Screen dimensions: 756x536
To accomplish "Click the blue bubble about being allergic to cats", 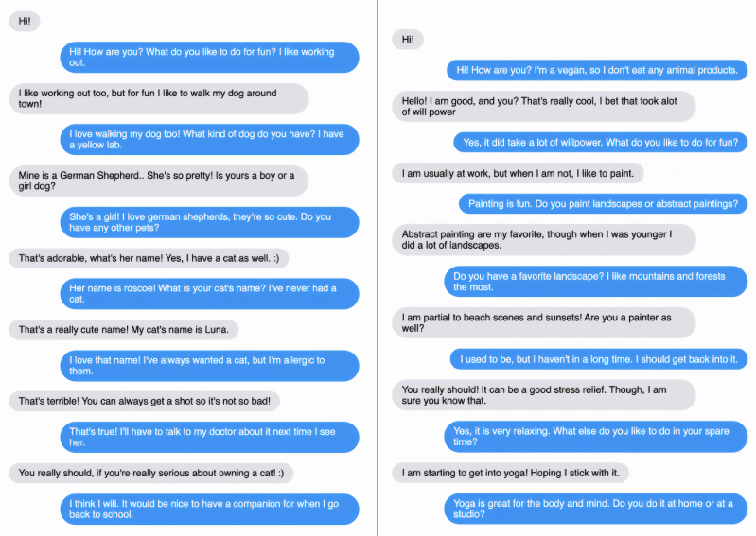I will pos(208,366).
